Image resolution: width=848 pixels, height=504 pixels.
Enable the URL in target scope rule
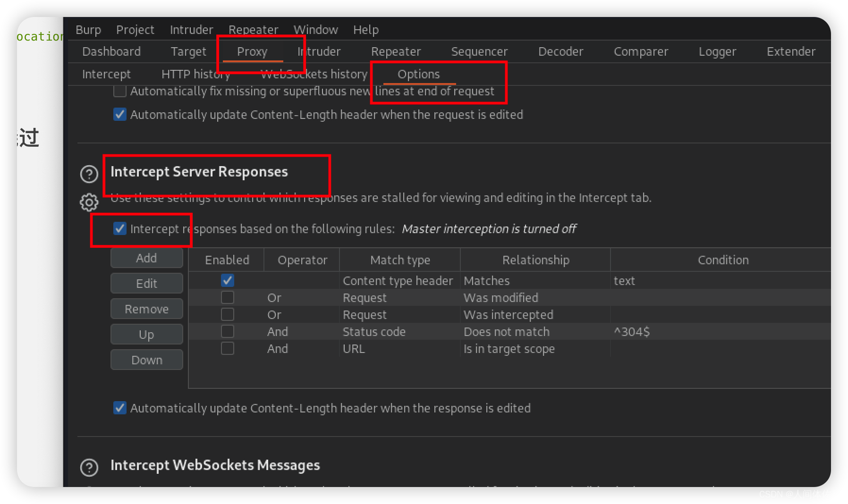coord(228,348)
